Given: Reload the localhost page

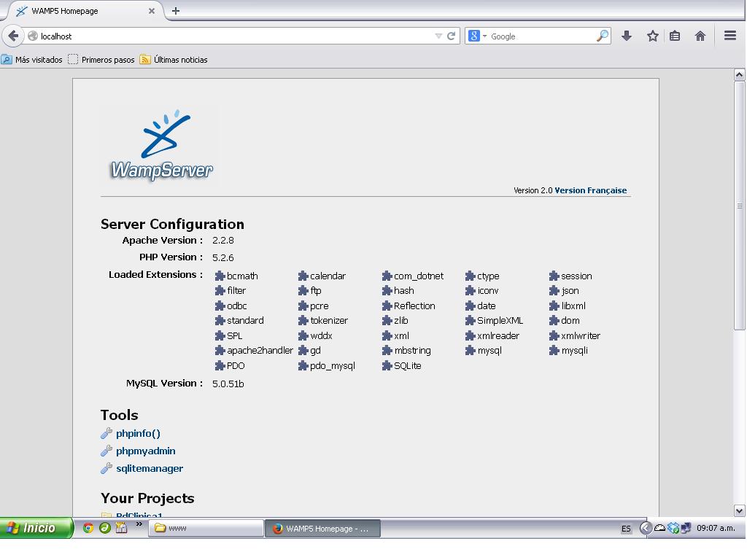Looking at the screenshot, I should [x=451, y=36].
